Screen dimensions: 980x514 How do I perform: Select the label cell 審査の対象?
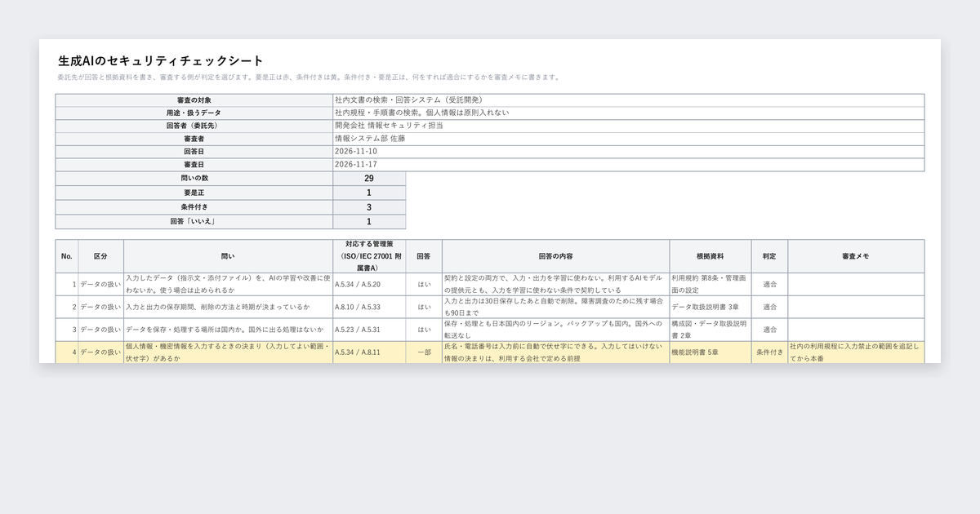coord(194,100)
